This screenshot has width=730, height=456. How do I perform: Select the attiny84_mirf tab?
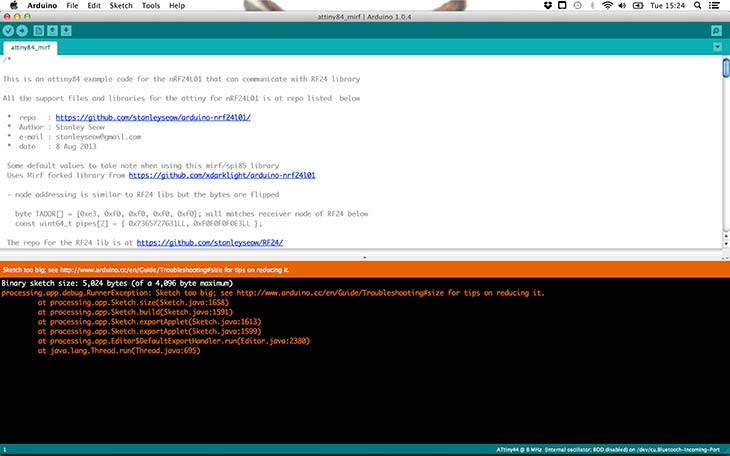point(30,48)
